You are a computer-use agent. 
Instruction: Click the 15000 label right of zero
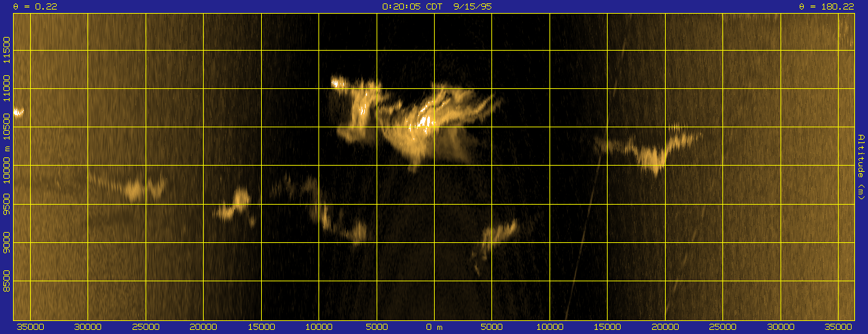coord(608,327)
